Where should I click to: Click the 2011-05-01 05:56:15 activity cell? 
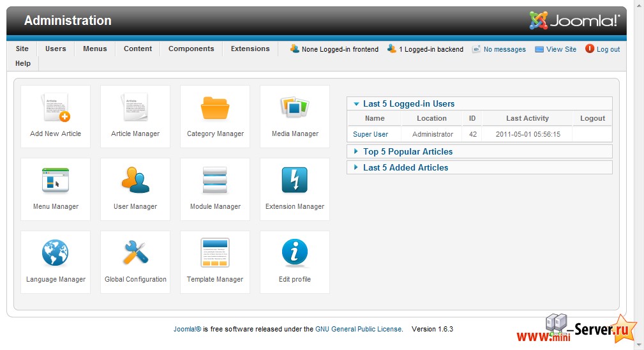[528, 134]
